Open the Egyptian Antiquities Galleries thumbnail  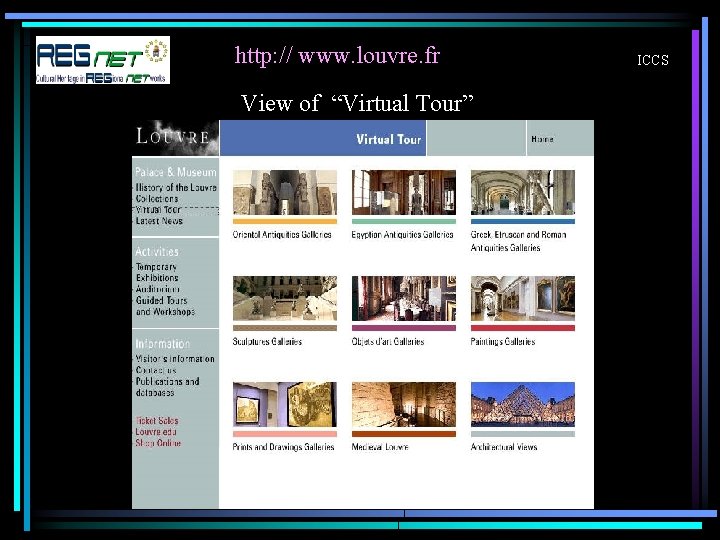[404, 192]
